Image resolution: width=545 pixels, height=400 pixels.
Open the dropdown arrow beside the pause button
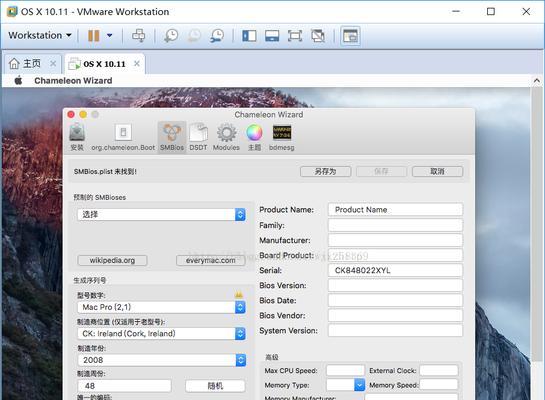109,35
